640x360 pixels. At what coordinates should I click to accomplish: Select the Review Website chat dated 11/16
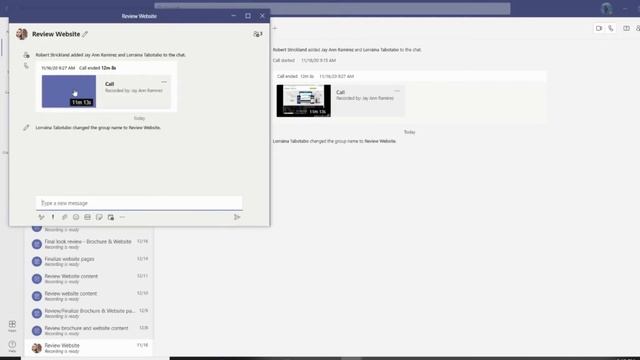[x=89, y=348]
